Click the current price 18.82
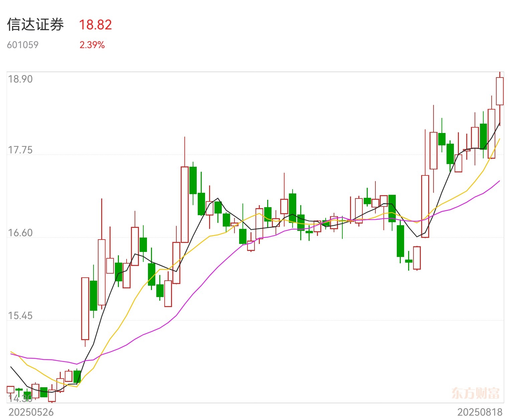 point(95,25)
